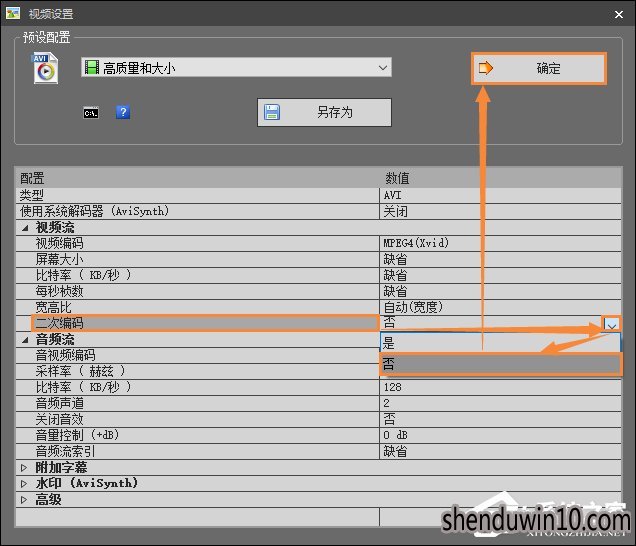The height and width of the screenshot is (546, 636).
Task: Click the 二次编码 value dropdown arrow
Action: [612, 325]
